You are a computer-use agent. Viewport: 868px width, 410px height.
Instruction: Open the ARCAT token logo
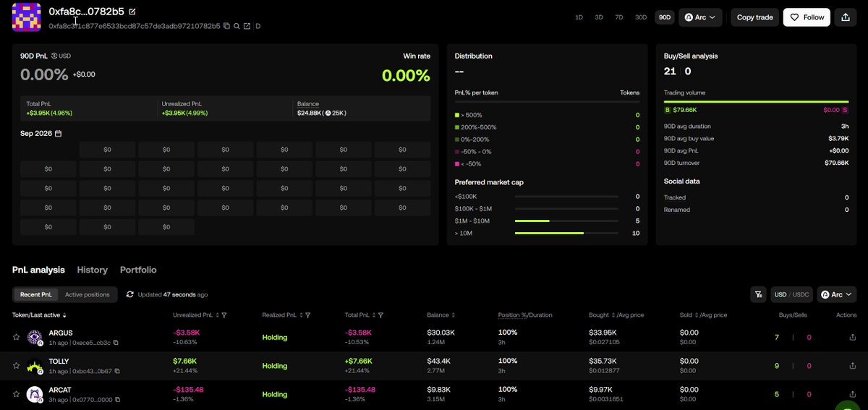35,395
